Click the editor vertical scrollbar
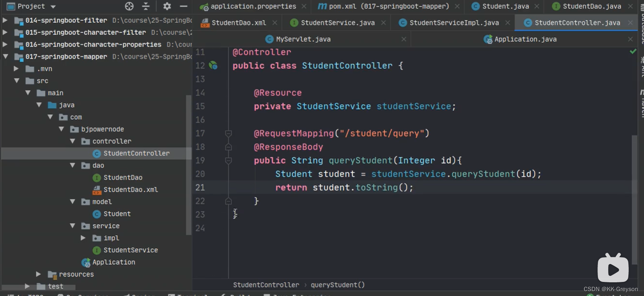The height and width of the screenshot is (296, 644). [x=634, y=199]
